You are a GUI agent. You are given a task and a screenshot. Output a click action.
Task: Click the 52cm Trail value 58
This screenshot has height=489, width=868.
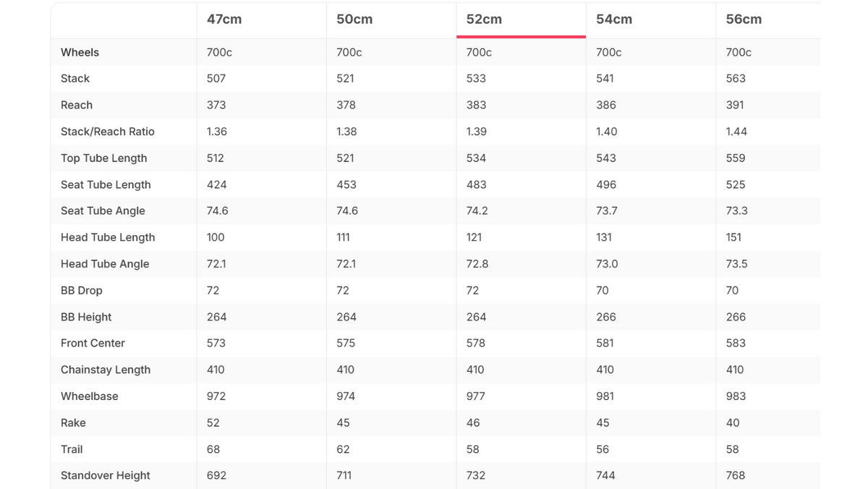(x=472, y=449)
